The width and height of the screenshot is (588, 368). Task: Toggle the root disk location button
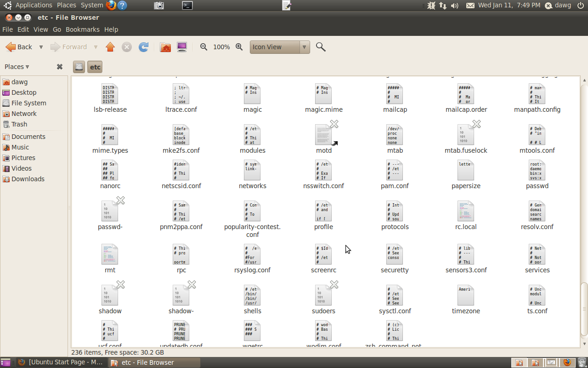(79, 67)
